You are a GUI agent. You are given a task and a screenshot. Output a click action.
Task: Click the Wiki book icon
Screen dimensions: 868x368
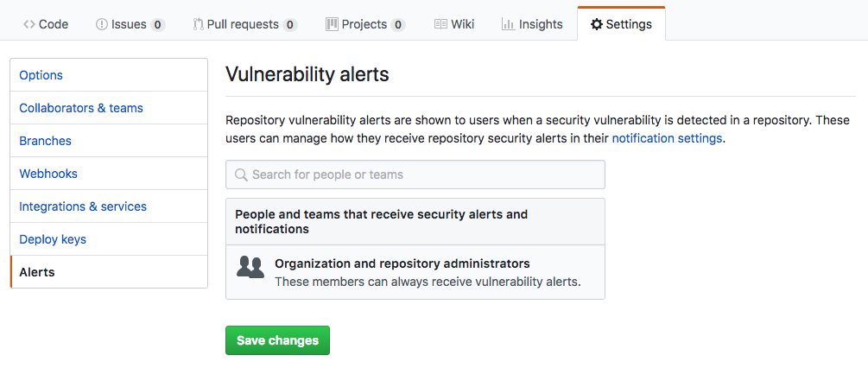tap(440, 24)
